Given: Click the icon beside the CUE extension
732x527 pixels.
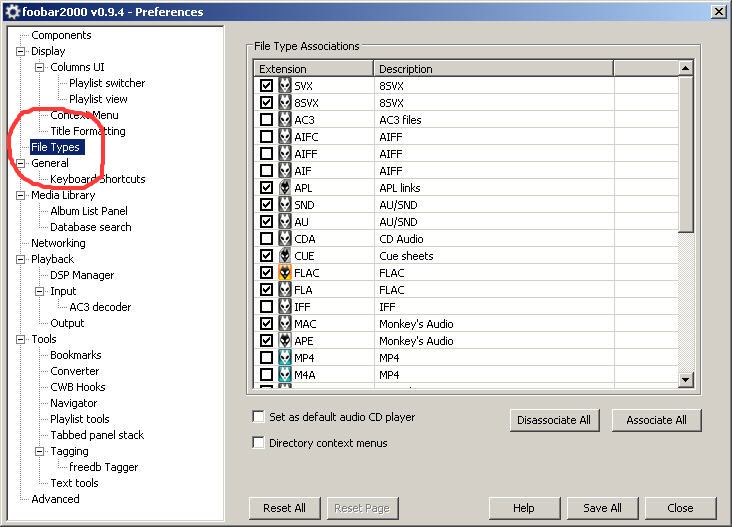Looking at the screenshot, I should (x=285, y=256).
